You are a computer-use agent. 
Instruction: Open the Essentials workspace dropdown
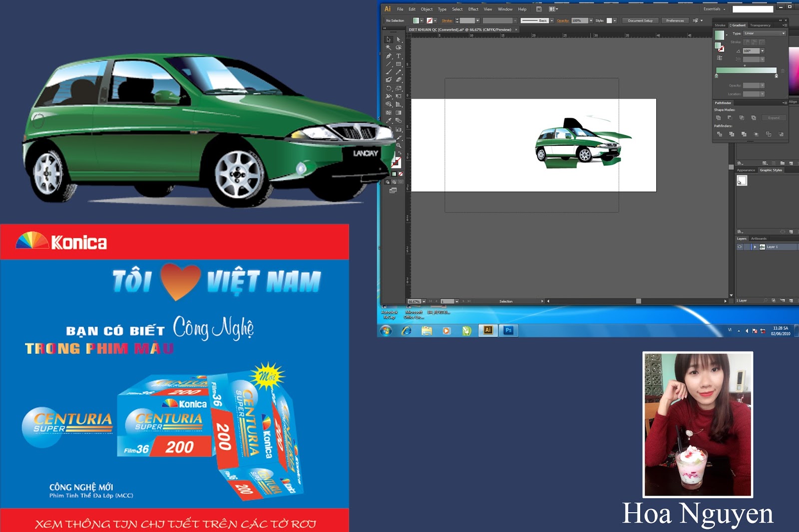(714, 9)
